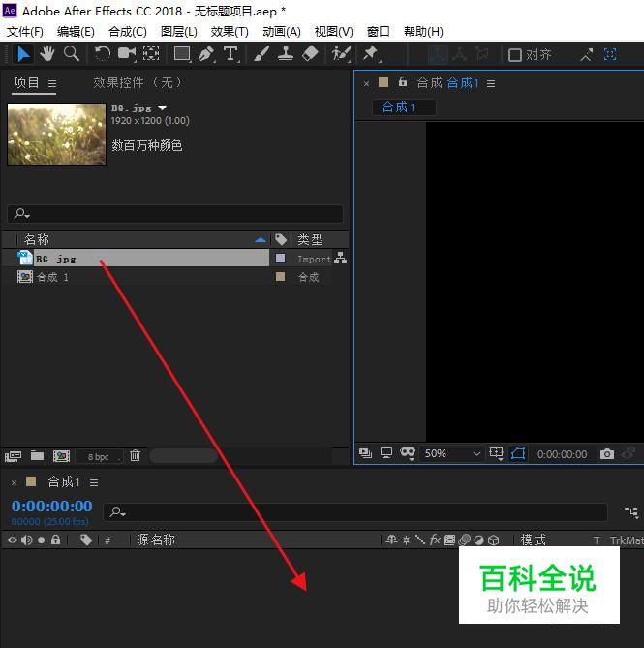Click the Project panel search field
Screen dimensions: 644x648
[175, 214]
